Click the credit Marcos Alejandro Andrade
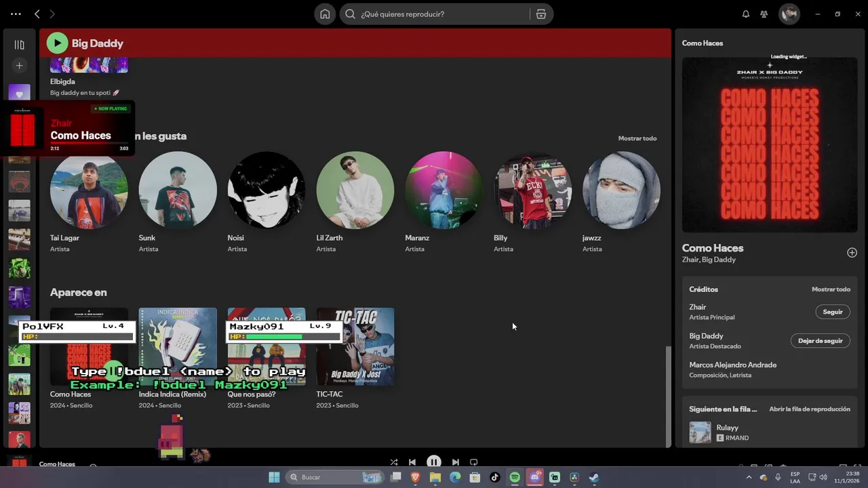 (x=733, y=365)
